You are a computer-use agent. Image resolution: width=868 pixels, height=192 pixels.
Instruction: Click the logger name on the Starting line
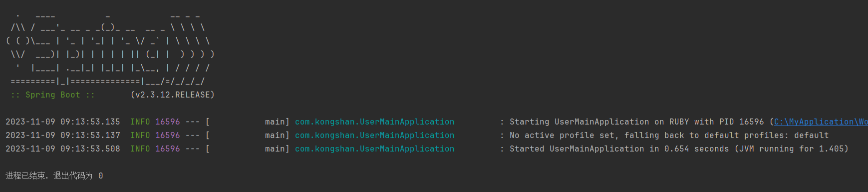click(374, 122)
